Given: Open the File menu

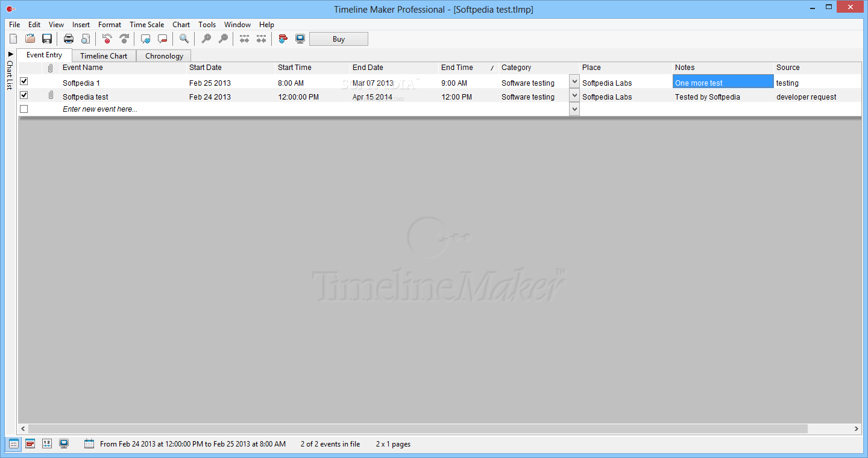Looking at the screenshot, I should click(x=14, y=25).
